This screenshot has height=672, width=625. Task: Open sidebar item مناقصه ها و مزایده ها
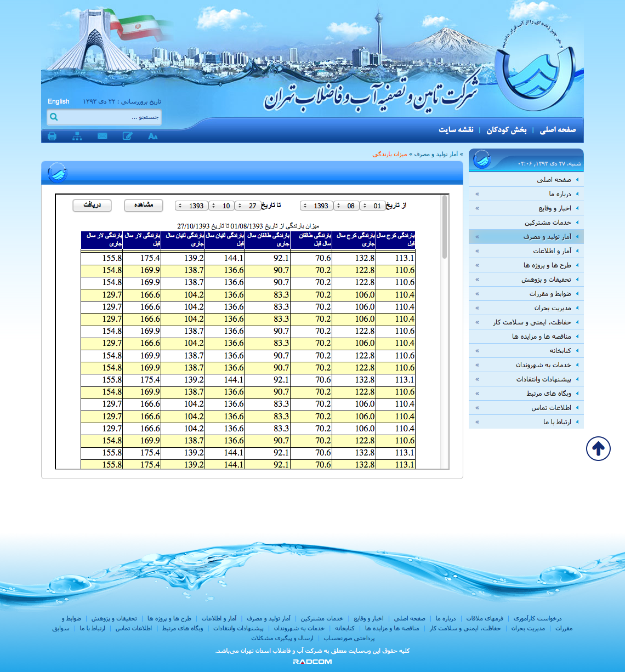526,337
